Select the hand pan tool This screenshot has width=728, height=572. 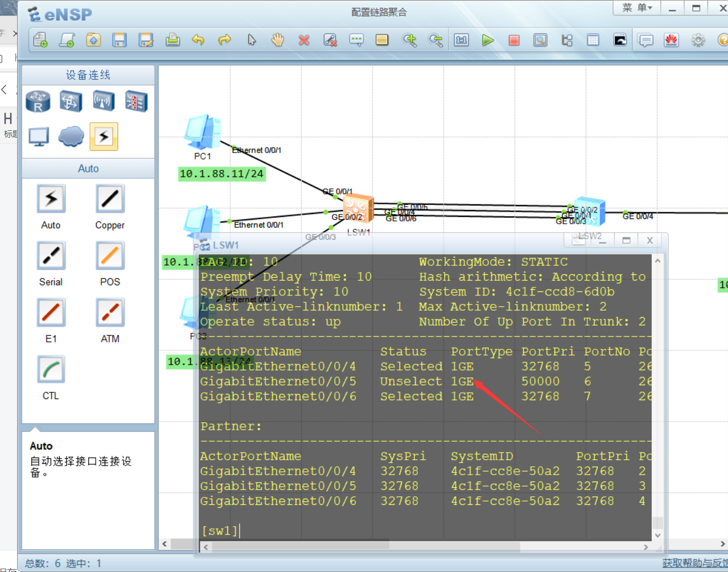click(x=278, y=40)
